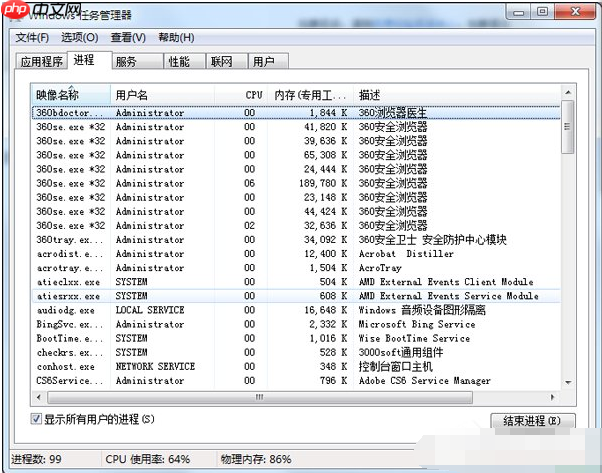Select the BingSvc.ex... process
Viewport: 602px width, 473px height.
[x=296, y=324]
